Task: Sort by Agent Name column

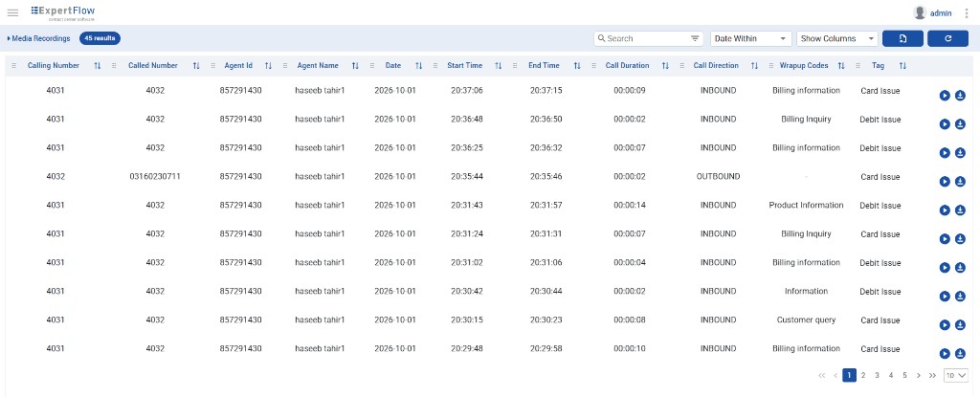Action: pos(355,66)
